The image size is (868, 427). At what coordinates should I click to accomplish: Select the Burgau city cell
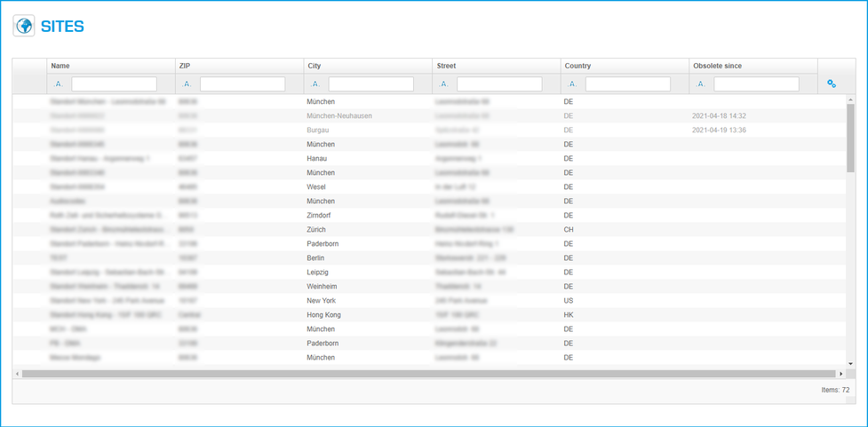(368, 130)
